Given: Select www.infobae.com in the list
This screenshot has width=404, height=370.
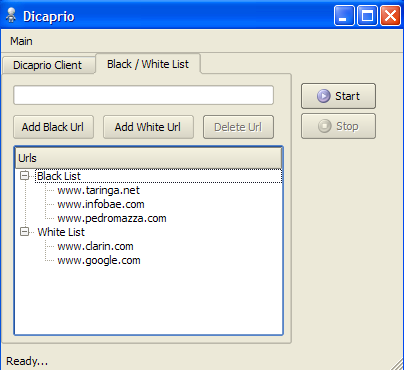Looking at the screenshot, I should [x=101, y=204].
